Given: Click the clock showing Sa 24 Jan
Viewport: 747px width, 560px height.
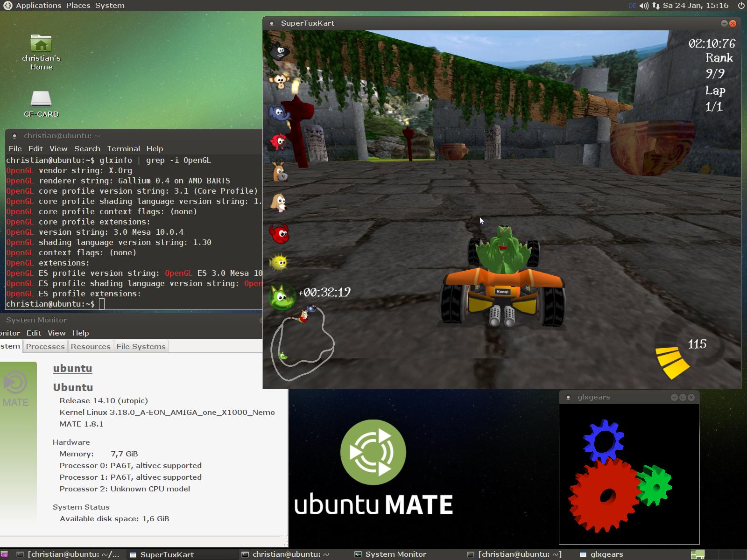Looking at the screenshot, I should [x=696, y=6].
